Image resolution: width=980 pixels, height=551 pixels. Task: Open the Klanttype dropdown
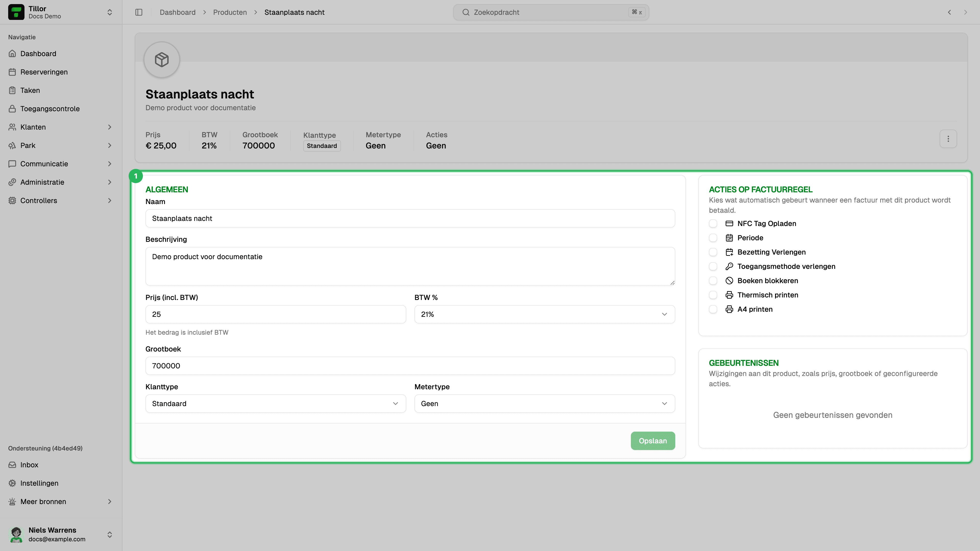coord(275,404)
